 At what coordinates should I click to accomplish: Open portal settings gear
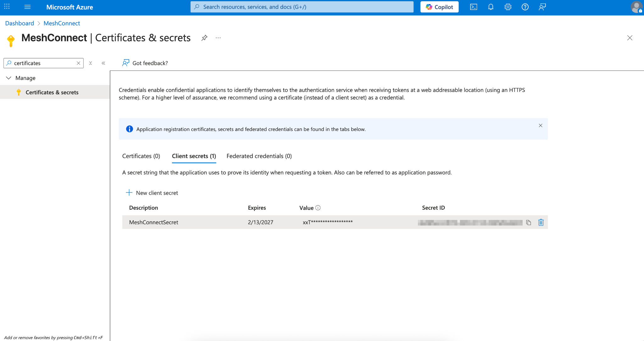click(x=508, y=7)
